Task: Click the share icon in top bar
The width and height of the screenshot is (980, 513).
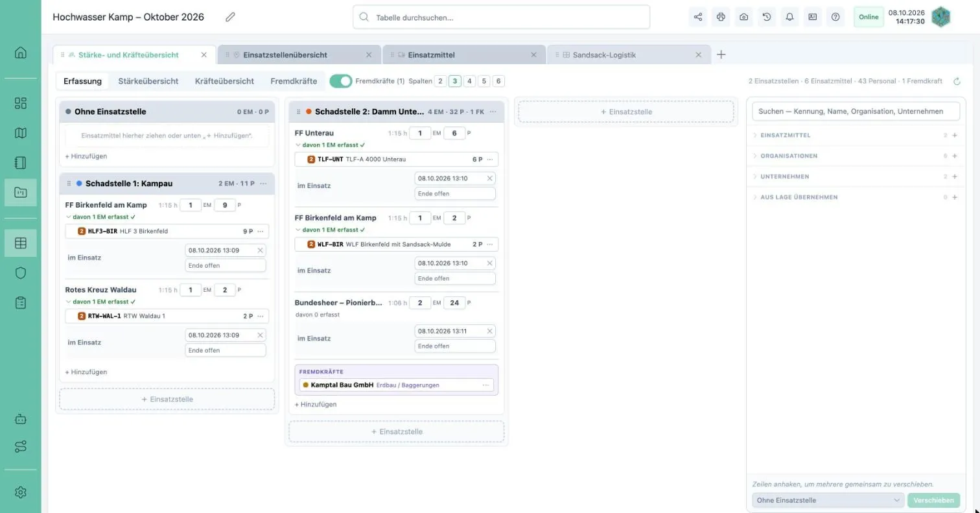Action: [x=698, y=18]
